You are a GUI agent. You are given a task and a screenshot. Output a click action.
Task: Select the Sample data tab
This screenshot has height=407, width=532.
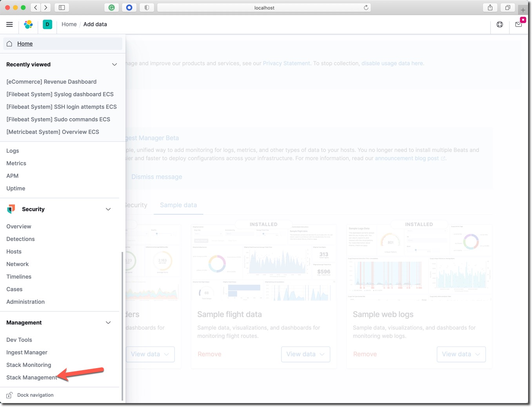click(178, 205)
